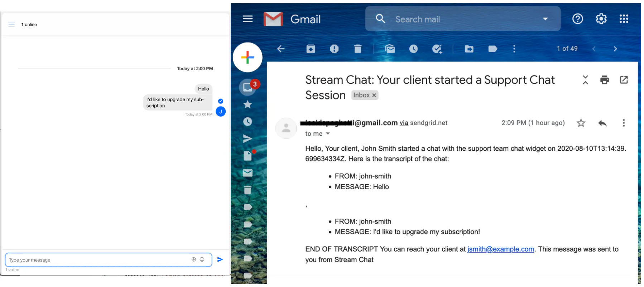This screenshot has height=287, width=644.
Task: Send the chat message
Action: [x=220, y=259]
